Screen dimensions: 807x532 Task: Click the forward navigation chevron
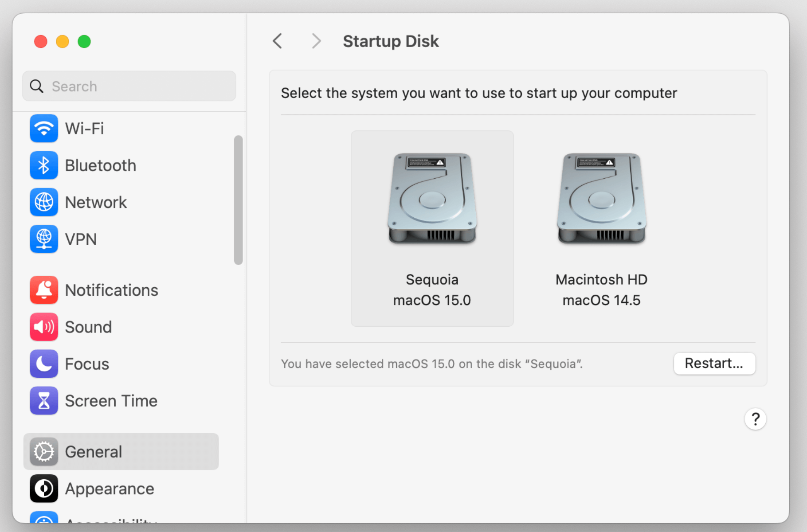pos(316,41)
